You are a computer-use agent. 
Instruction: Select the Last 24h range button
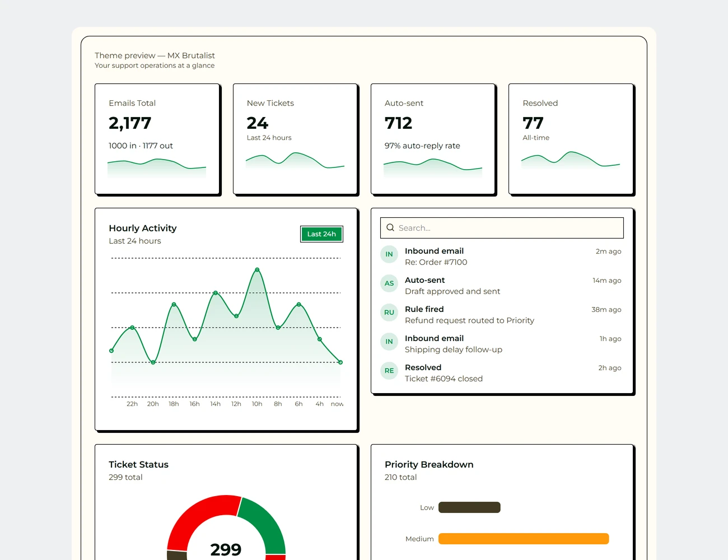coord(321,234)
